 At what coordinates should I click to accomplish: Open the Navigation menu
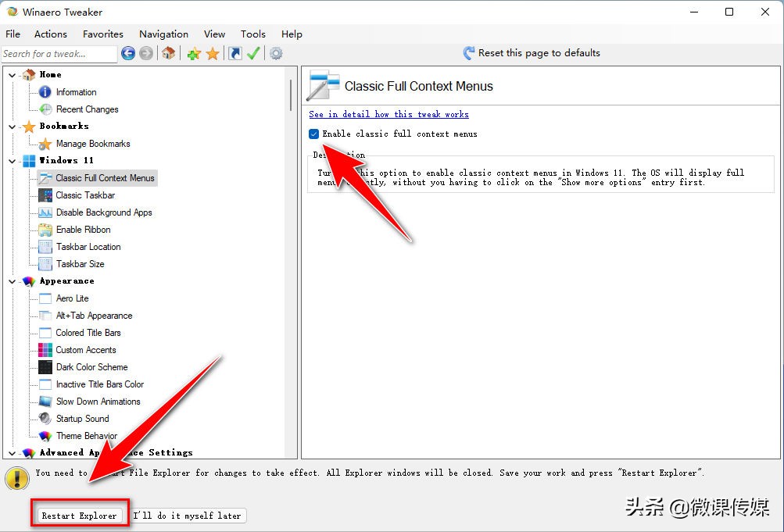tap(163, 34)
